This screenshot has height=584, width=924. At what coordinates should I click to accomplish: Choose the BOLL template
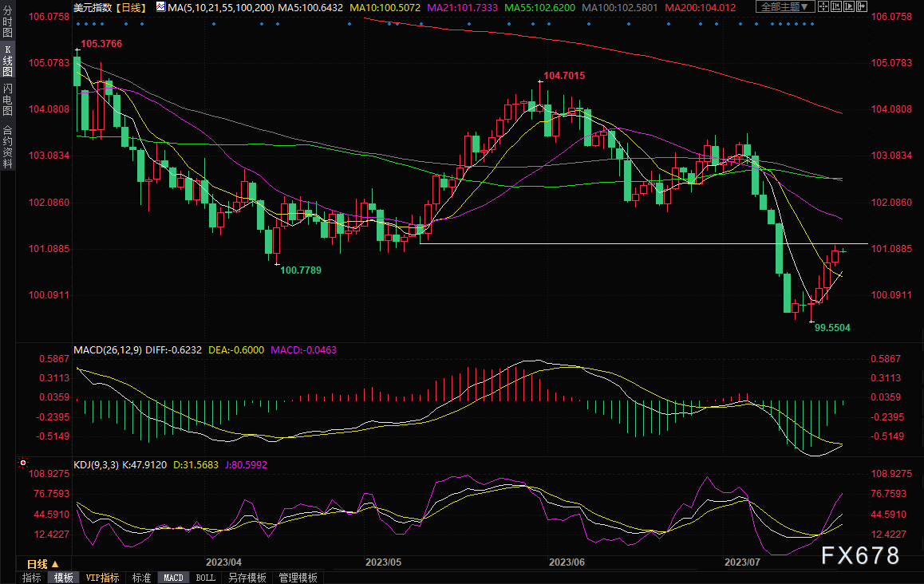coord(205,578)
